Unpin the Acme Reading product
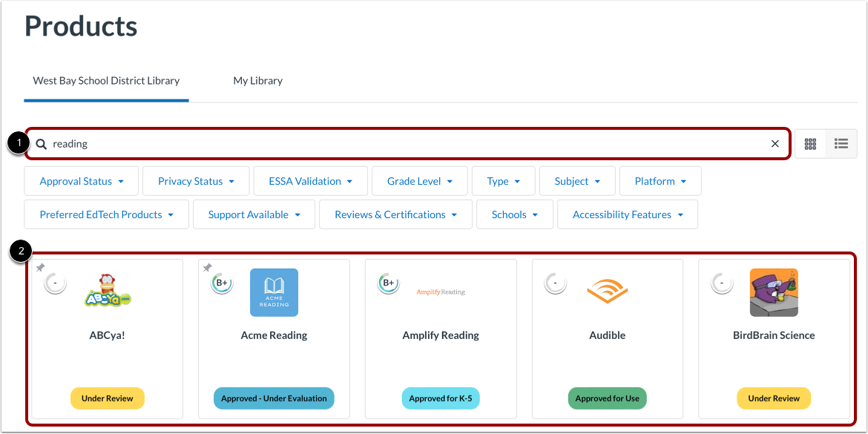The image size is (868, 434). (x=208, y=269)
